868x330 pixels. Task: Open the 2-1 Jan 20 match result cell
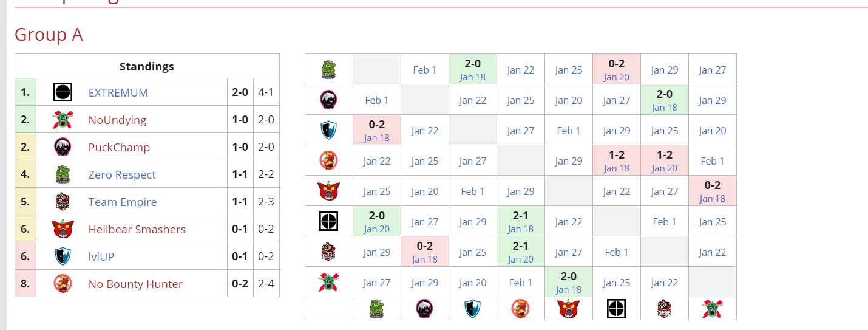tap(520, 252)
